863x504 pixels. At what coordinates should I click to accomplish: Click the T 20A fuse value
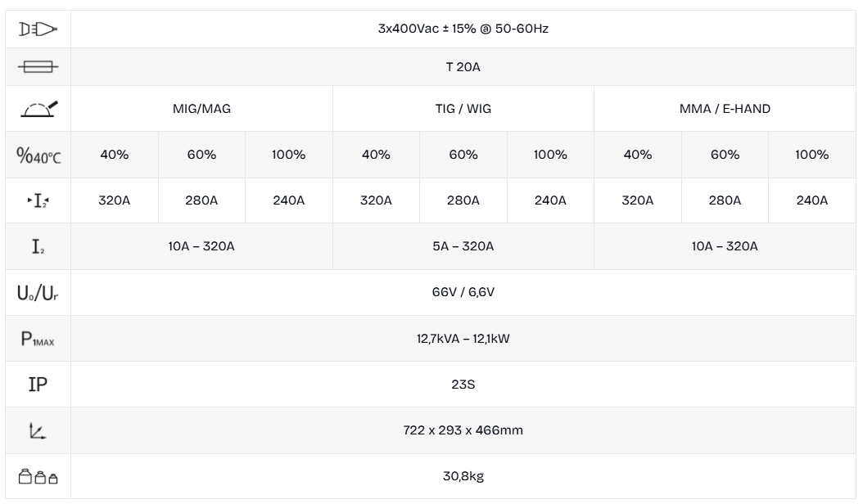pyautogui.click(x=463, y=67)
